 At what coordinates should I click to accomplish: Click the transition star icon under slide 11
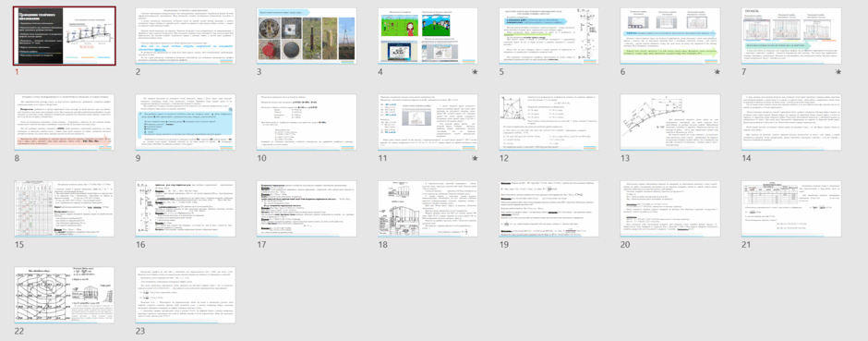475,158
